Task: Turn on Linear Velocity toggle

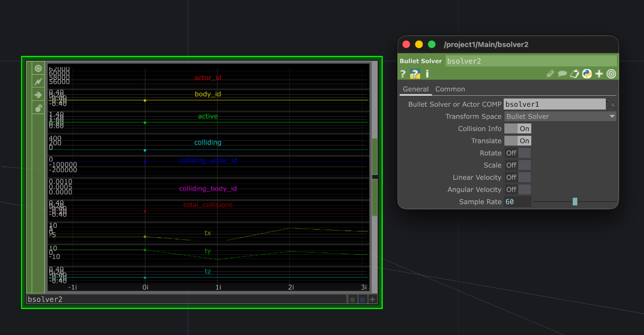Action: point(517,177)
